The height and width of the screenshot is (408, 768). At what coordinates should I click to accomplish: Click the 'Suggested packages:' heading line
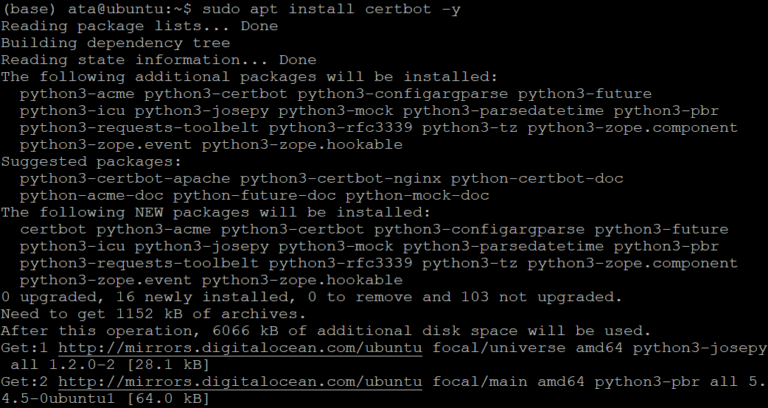(92, 162)
